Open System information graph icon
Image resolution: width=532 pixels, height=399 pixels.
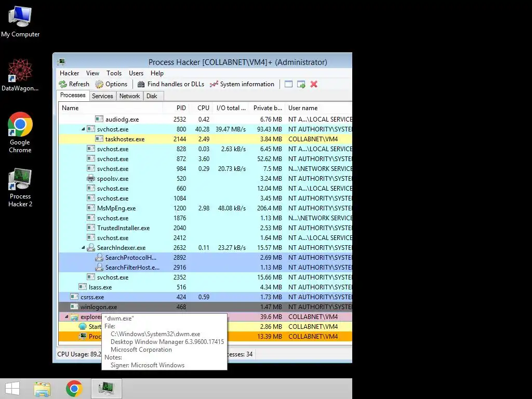(214, 84)
